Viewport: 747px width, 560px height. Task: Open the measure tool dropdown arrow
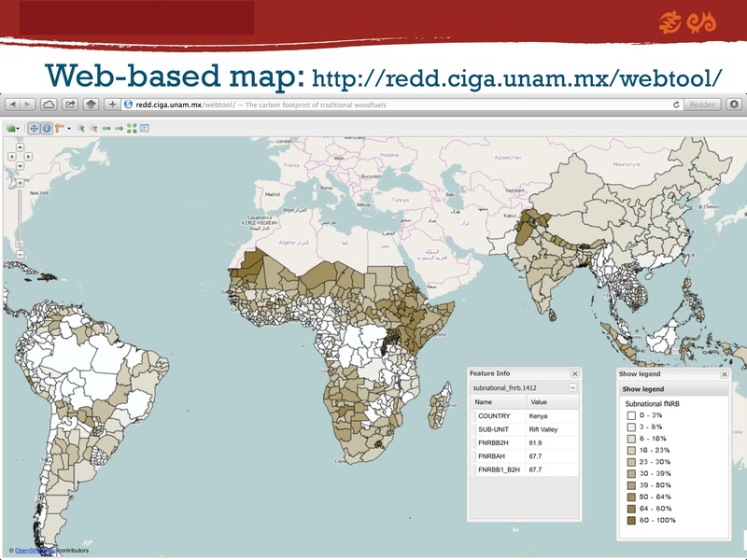point(68,128)
